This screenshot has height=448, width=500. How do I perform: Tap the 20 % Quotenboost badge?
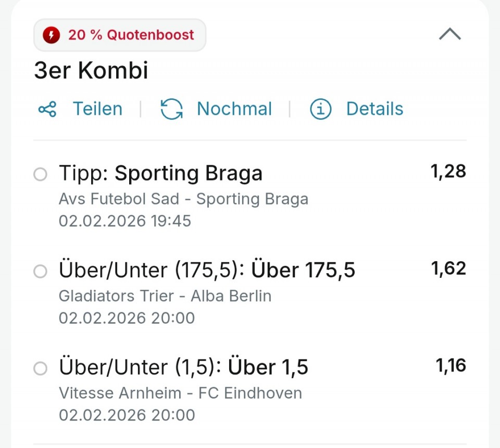point(120,35)
